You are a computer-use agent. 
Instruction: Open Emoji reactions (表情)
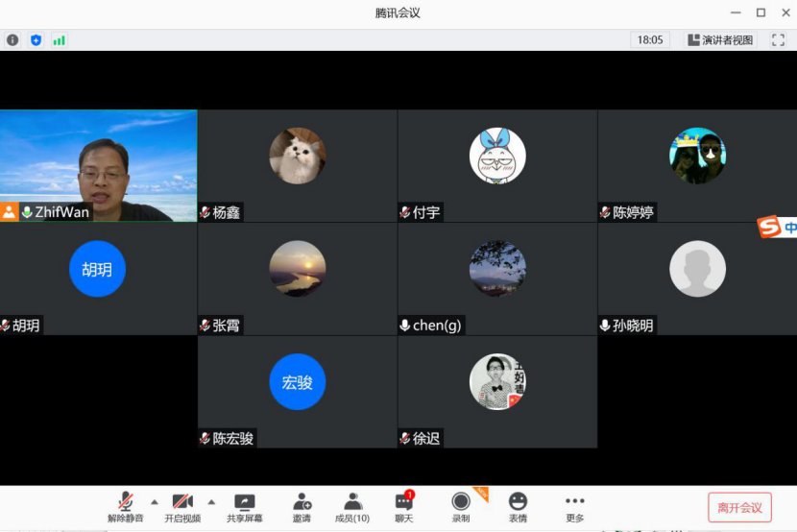(518, 508)
